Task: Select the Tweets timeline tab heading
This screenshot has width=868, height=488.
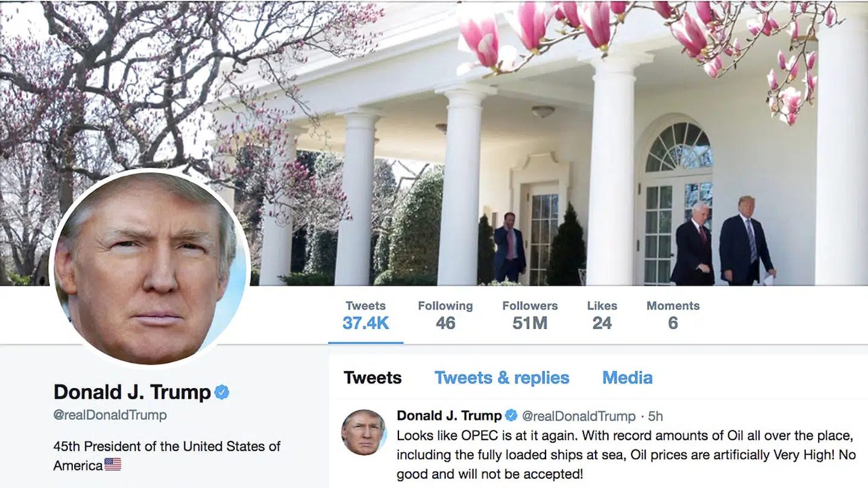Action: point(373,378)
